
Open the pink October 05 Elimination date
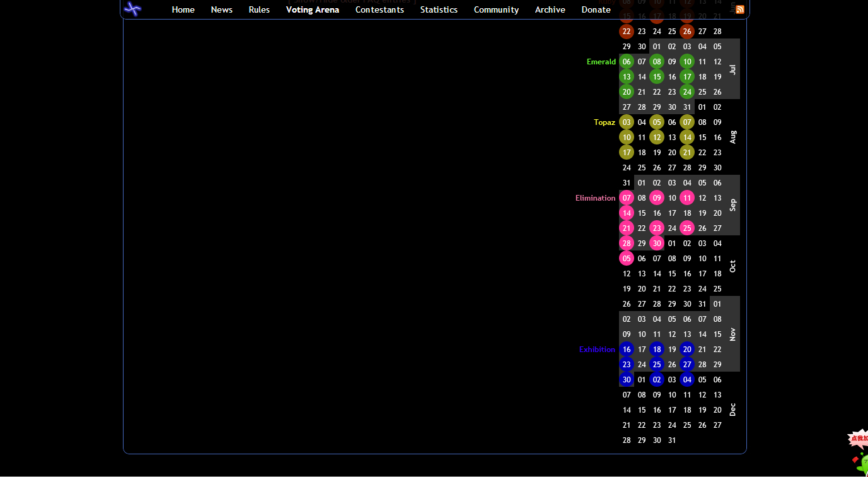coord(627,259)
